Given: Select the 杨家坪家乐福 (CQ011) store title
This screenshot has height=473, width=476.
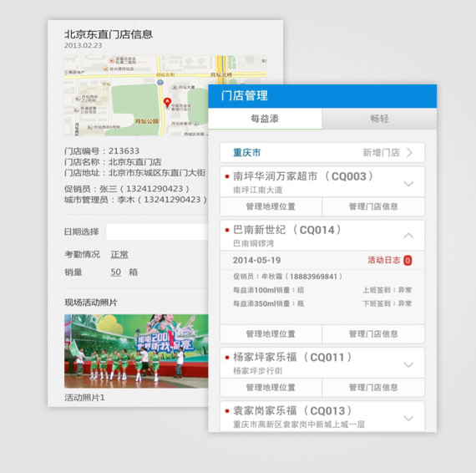Looking at the screenshot, I should (292, 357).
